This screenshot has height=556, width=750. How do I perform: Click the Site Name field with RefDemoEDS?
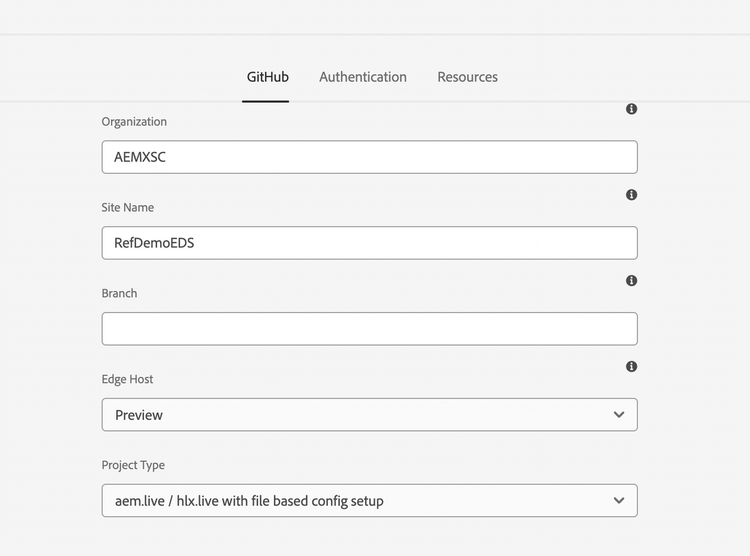pos(369,243)
